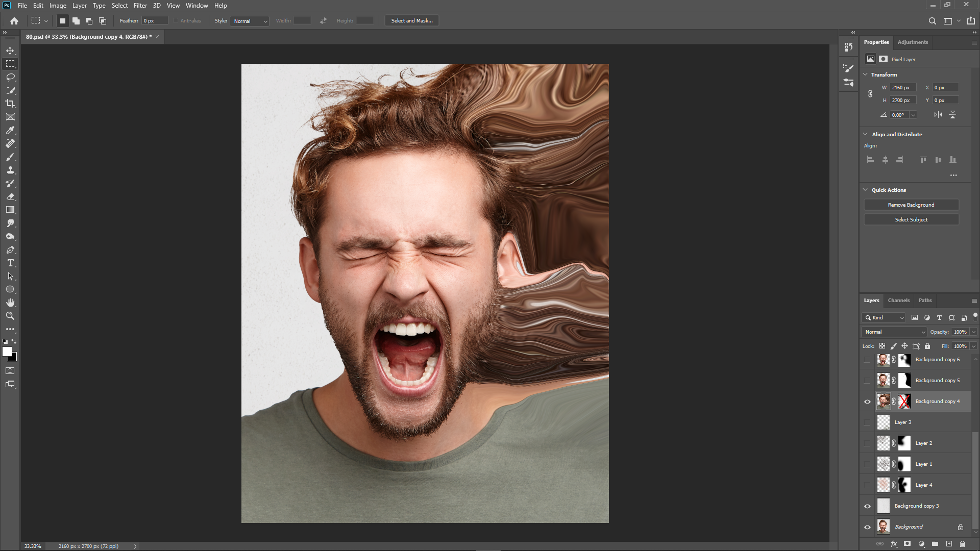
Task: Click the Select and Mask button
Action: click(412, 21)
